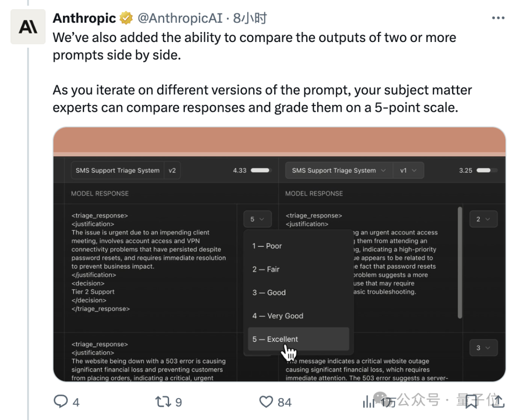Open the reply comment icon

61,401
